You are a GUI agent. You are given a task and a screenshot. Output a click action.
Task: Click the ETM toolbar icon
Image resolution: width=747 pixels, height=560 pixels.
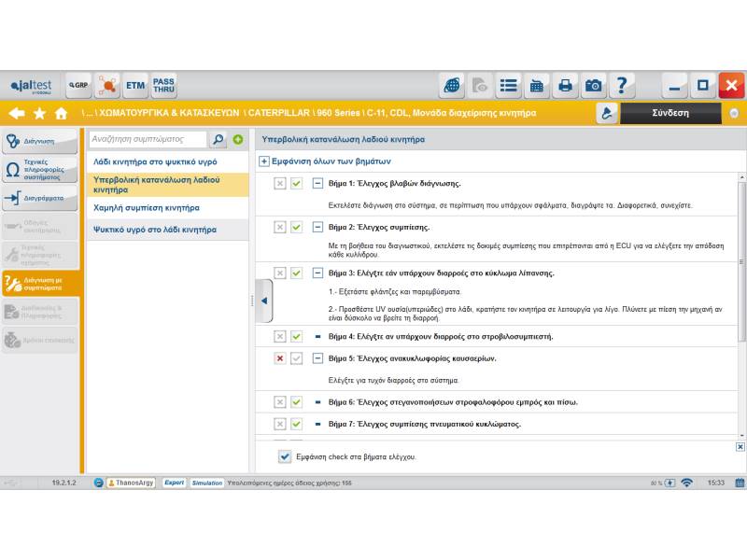point(136,86)
